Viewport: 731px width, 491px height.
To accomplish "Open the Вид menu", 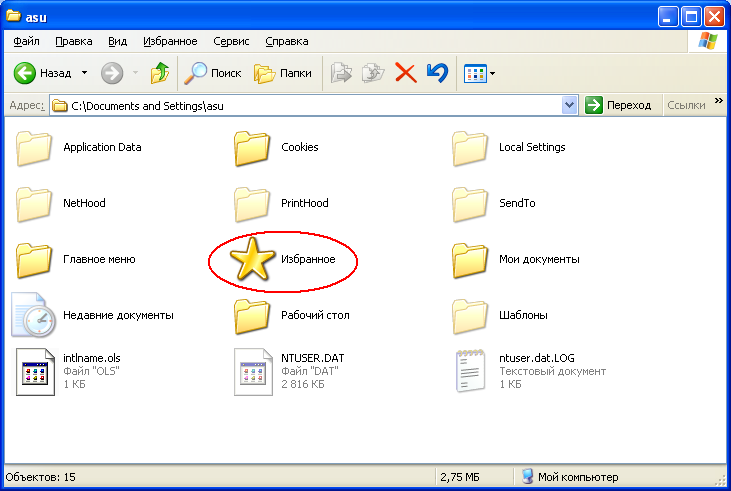I will pyautogui.click(x=117, y=41).
